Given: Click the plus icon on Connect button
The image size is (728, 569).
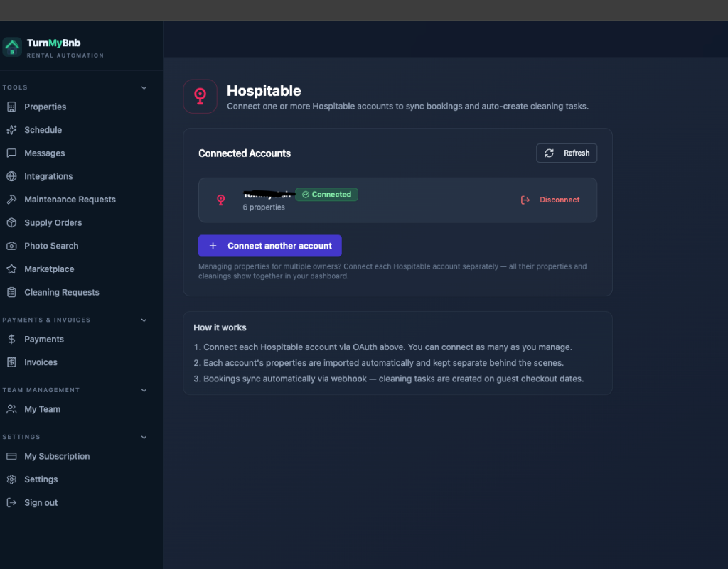Looking at the screenshot, I should (x=213, y=246).
